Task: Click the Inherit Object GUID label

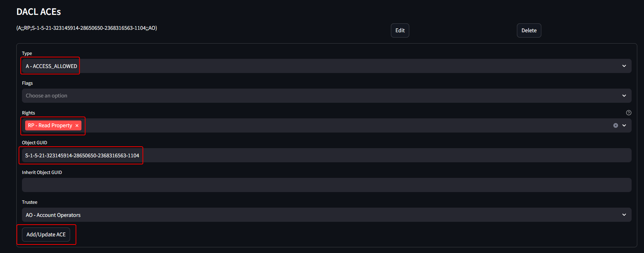Action: pyautogui.click(x=42, y=172)
